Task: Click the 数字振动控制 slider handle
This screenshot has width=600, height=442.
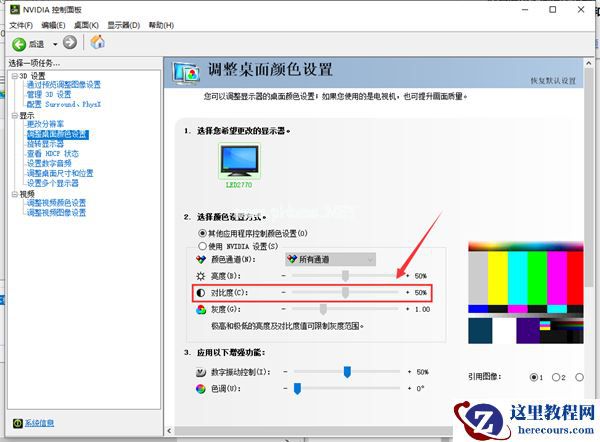Action: click(347, 372)
